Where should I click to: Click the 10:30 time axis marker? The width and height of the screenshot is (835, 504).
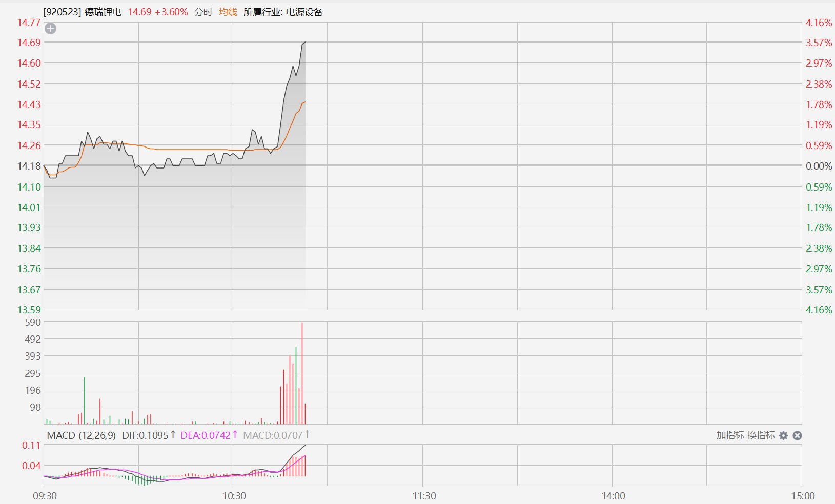[x=234, y=496]
